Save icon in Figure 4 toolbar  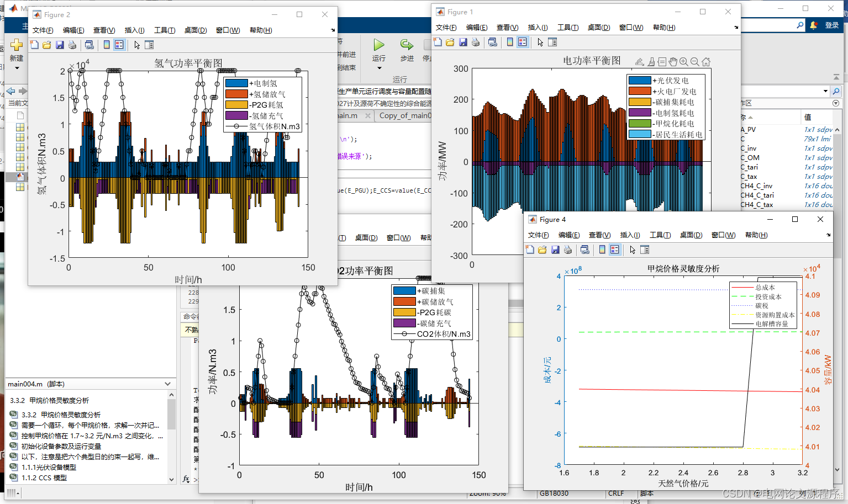[x=555, y=250]
